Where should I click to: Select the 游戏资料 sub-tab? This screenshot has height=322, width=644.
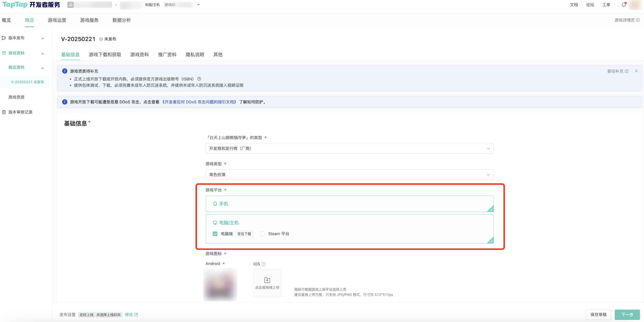click(x=140, y=55)
